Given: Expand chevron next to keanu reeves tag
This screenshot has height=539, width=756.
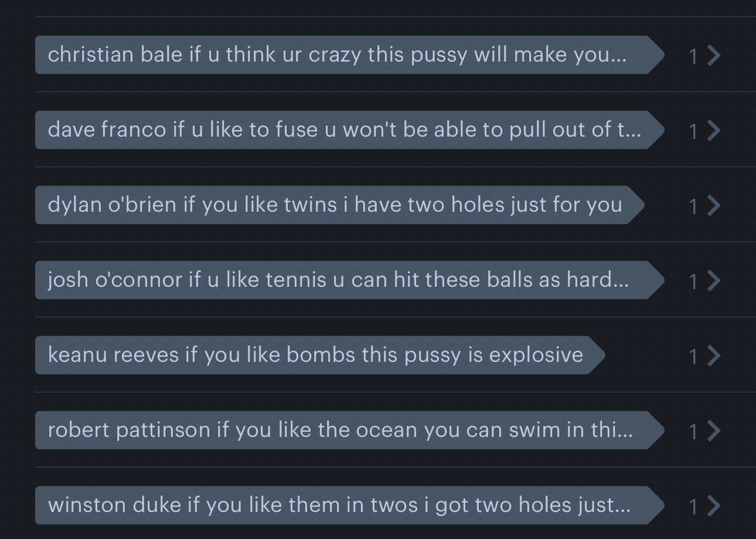Looking at the screenshot, I should pyautogui.click(x=714, y=356).
